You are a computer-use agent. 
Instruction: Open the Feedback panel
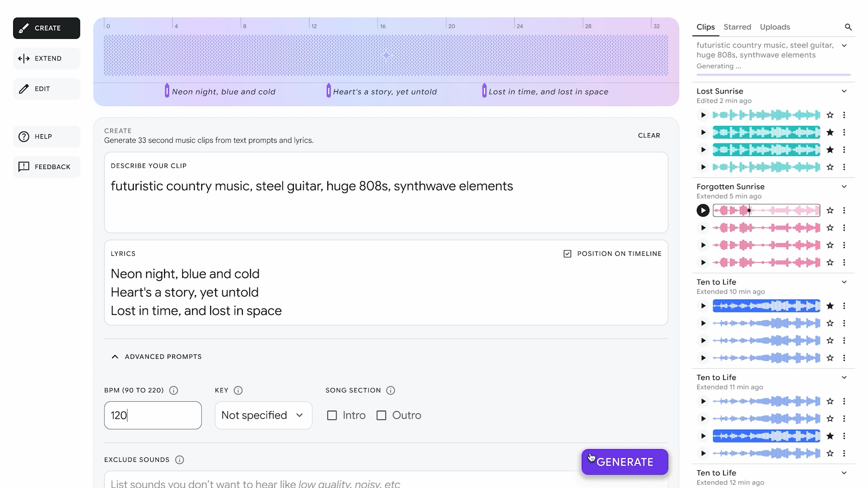pos(46,166)
